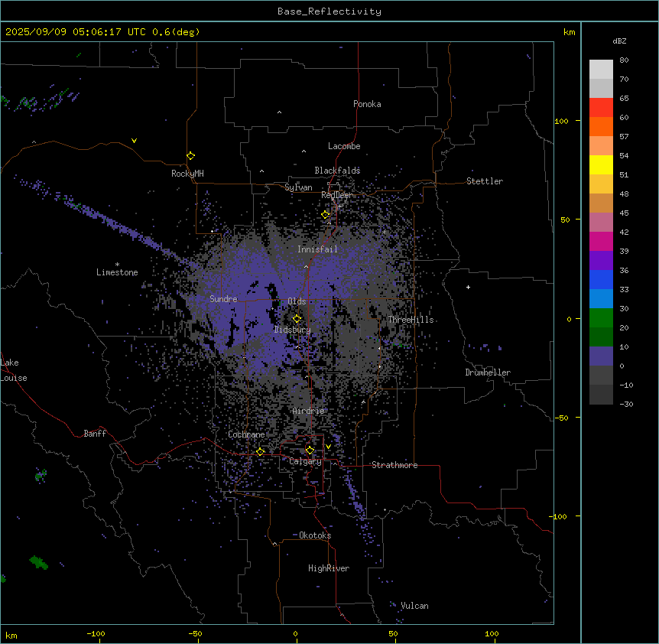Screen dimensions: 659x644
Task: Click the ThreeHills label
Action: tap(411, 320)
